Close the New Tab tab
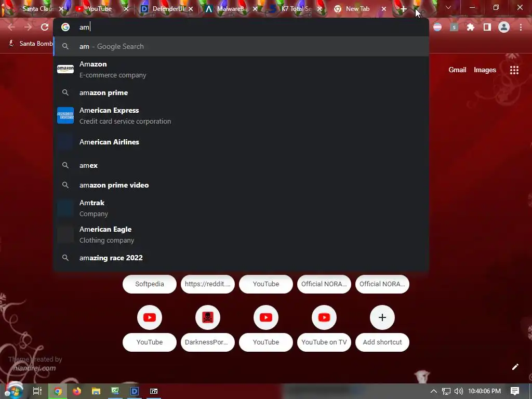532x399 pixels. click(x=384, y=9)
